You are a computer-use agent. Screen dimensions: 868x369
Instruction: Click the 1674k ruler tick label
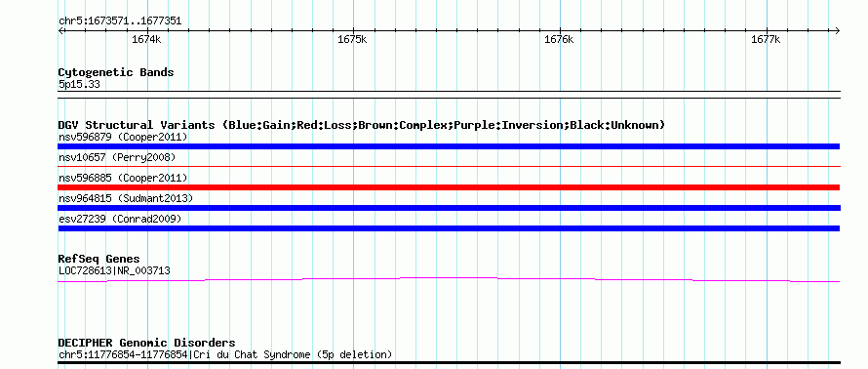pyautogui.click(x=146, y=39)
